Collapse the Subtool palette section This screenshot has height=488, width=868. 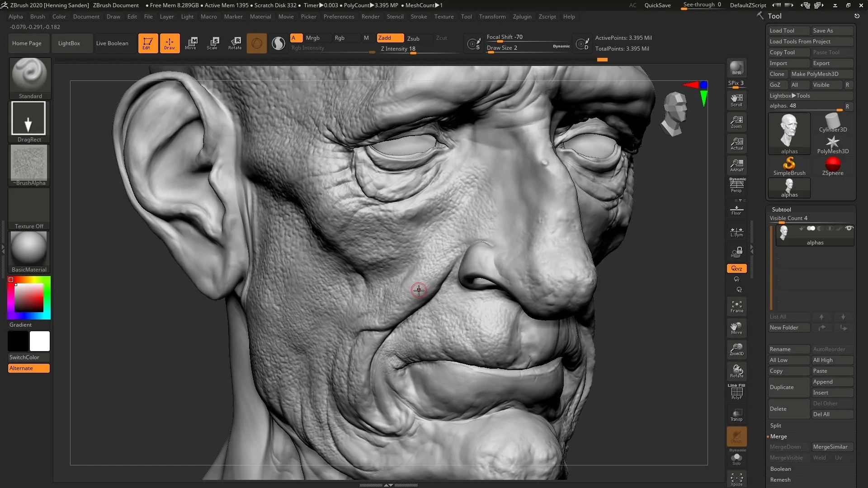781,210
